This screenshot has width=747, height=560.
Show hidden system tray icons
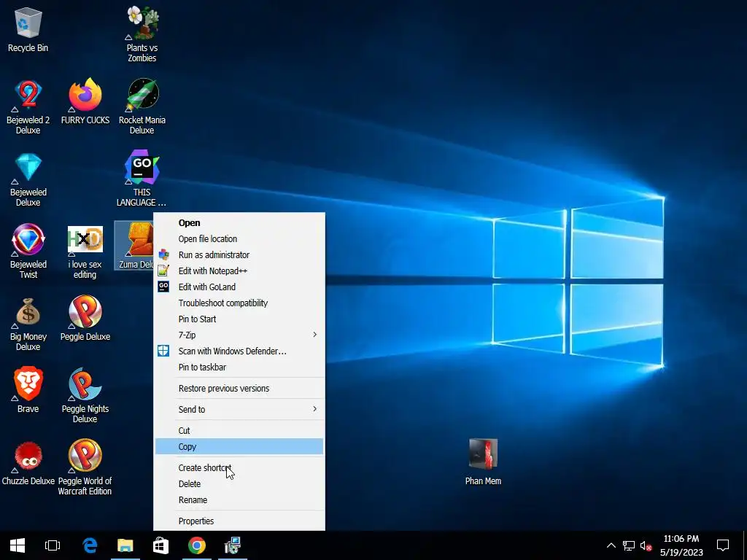pos(611,545)
